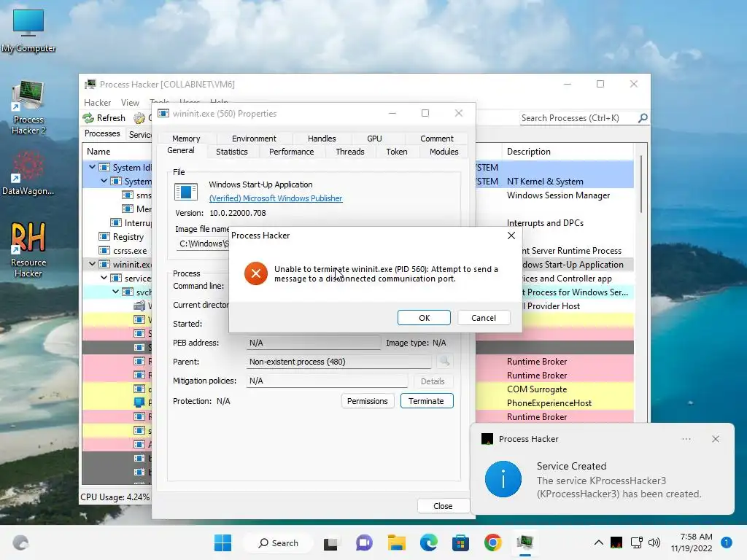Image resolution: width=747 pixels, height=560 pixels.
Task: Switch to the Threads tab
Action: [349, 152]
